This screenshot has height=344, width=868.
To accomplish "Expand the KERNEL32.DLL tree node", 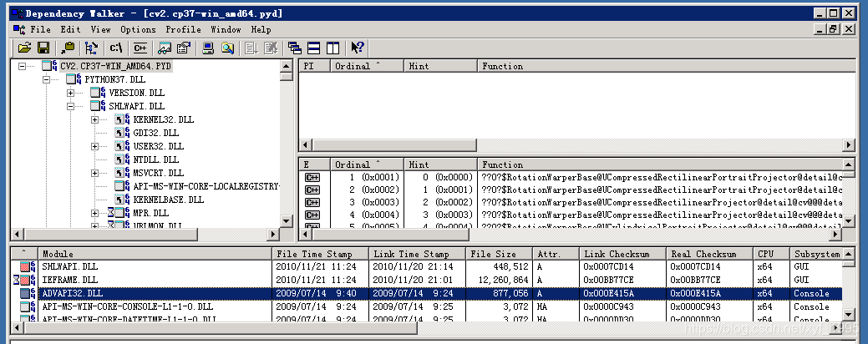I will pos(95,119).
